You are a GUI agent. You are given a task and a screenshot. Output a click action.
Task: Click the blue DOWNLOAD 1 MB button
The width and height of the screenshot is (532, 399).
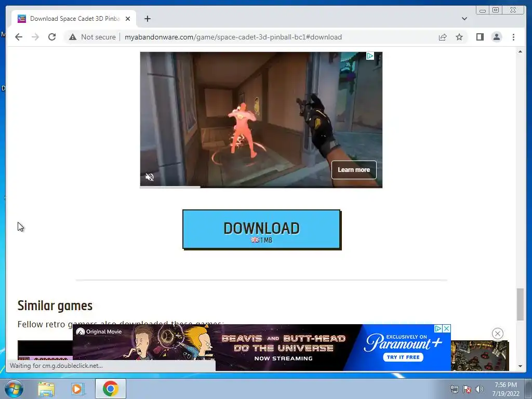coord(262,230)
